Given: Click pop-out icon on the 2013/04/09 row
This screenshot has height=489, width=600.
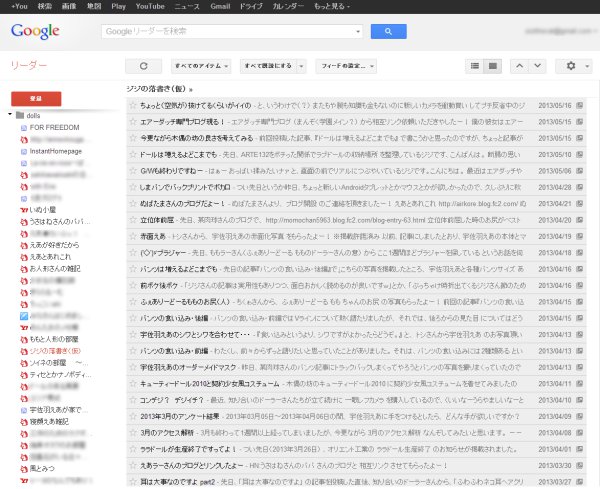Looking at the screenshot, I should (579, 416).
